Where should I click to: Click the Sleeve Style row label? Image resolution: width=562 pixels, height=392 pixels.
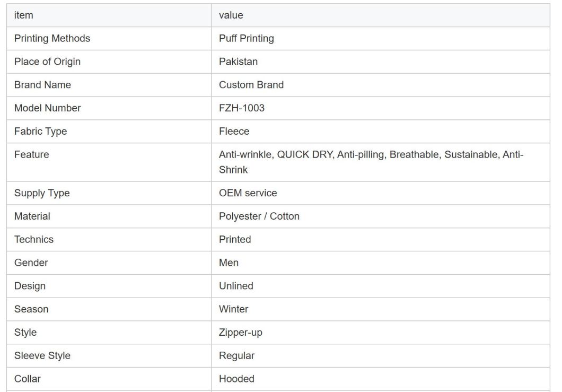[42, 356]
